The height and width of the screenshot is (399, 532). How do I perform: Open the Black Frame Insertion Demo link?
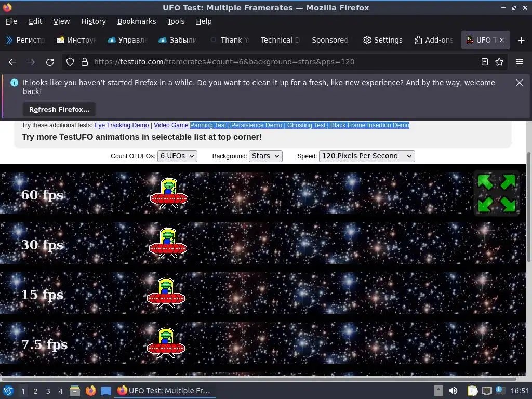pyautogui.click(x=370, y=125)
